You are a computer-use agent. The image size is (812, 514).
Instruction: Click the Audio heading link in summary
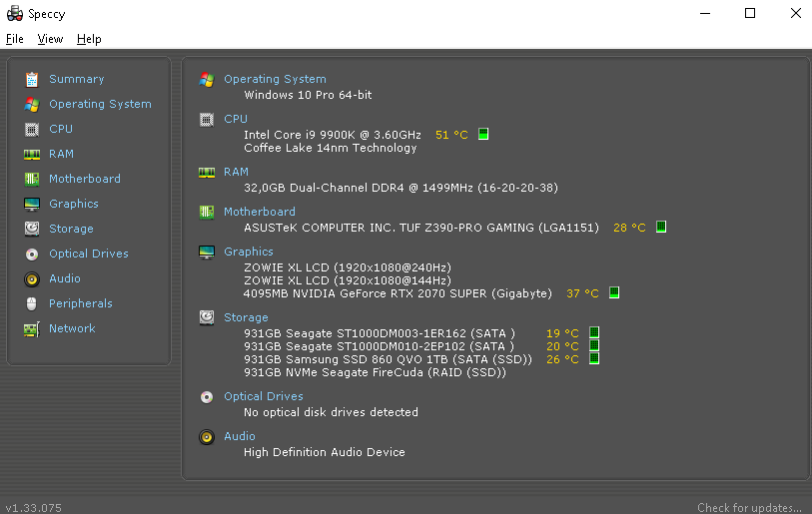(240, 436)
